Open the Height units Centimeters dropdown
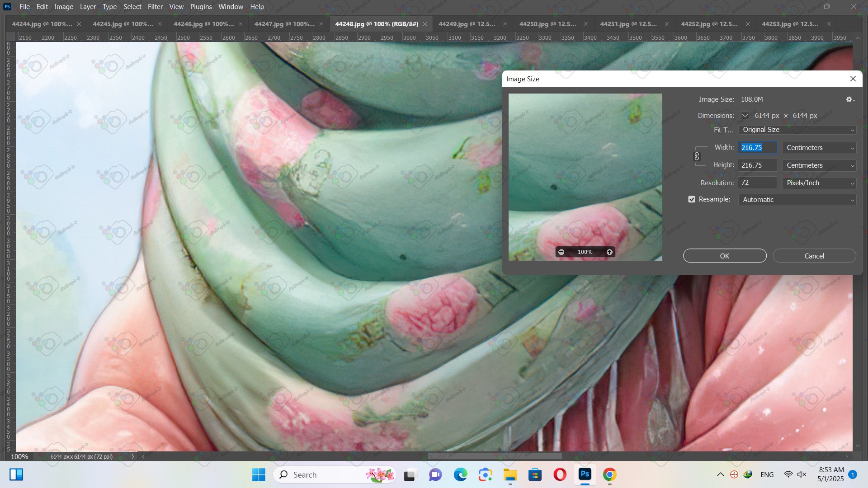 coord(819,165)
